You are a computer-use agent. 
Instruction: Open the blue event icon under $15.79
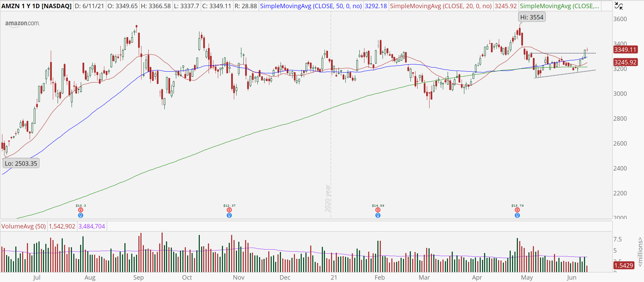pyautogui.click(x=517, y=215)
